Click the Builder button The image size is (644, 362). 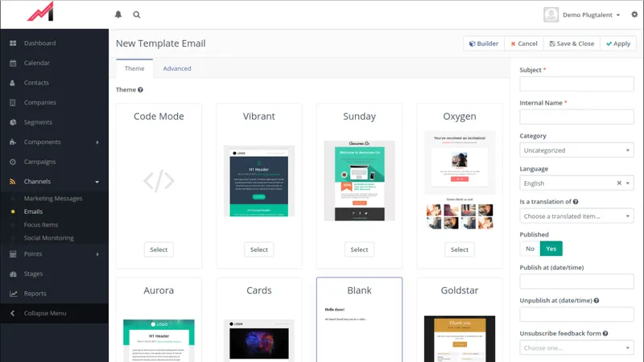pos(484,43)
